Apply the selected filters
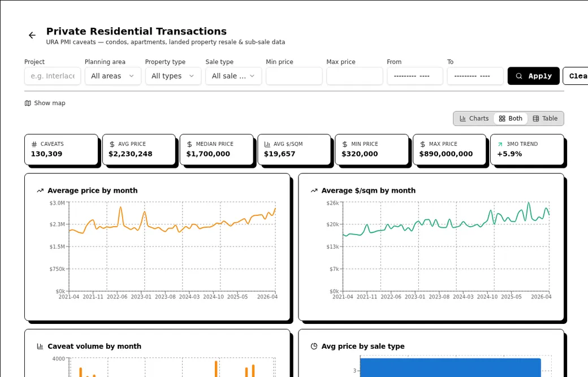Image resolution: width=588 pixels, height=377 pixels. (534, 76)
